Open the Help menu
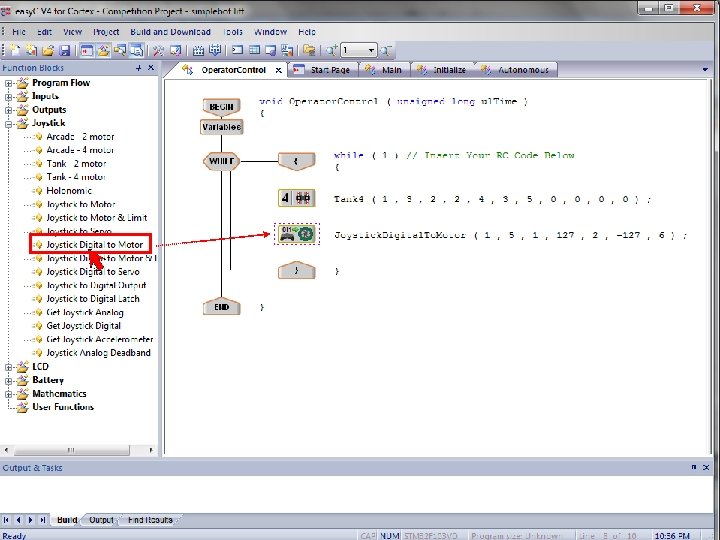The image size is (720, 540). 307,32
